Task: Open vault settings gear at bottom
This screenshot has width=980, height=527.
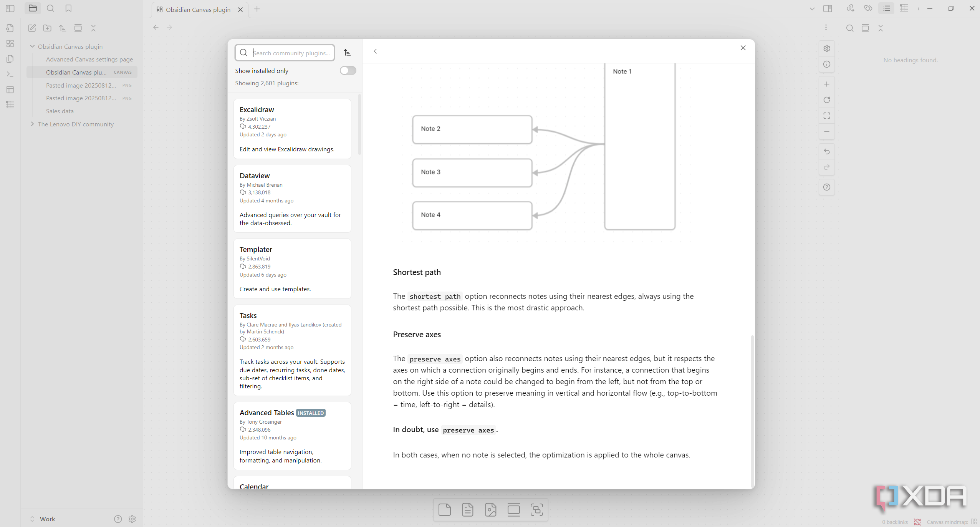Action: click(132, 519)
